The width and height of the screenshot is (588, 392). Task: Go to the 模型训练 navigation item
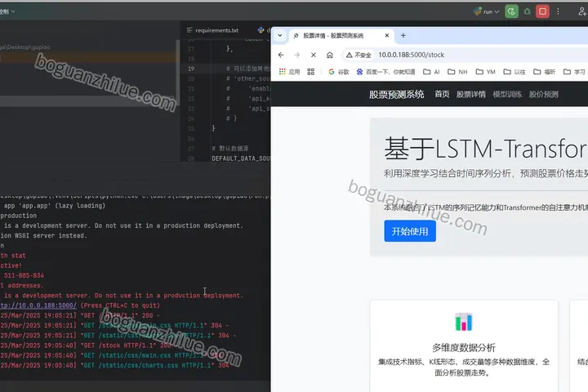click(x=507, y=95)
